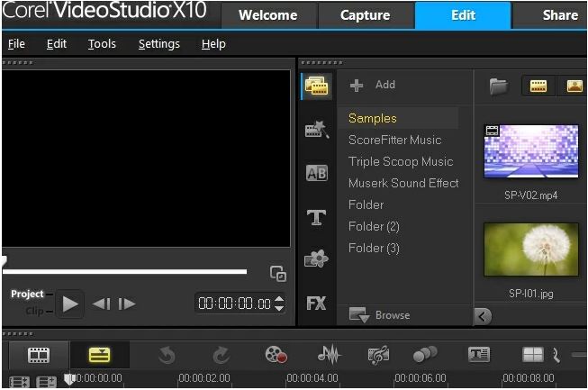The image size is (588, 390).
Task: Click the Browse button label
Action: tap(393, 315)
